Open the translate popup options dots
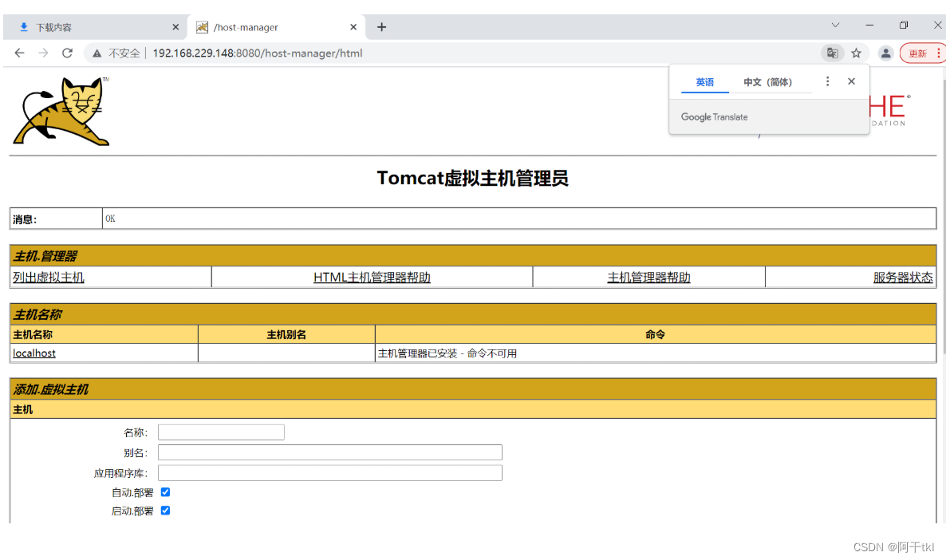This screenshot has width=946, height=560. 827,81
